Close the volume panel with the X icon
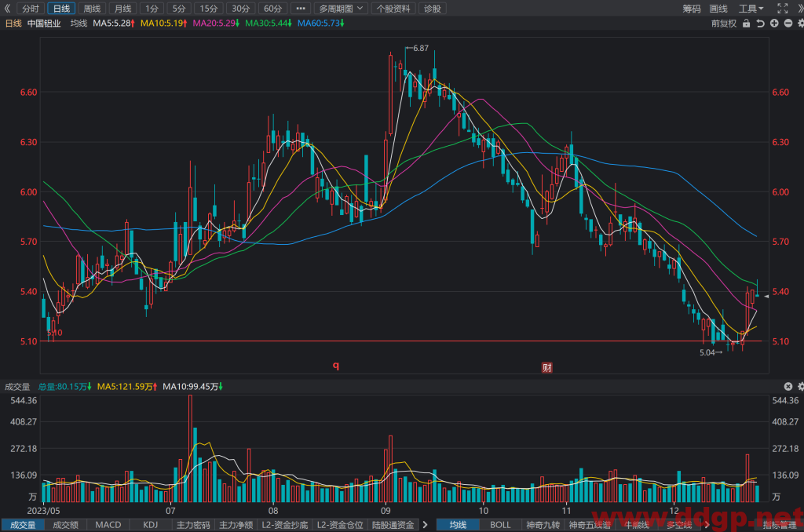The width and height of the screenshot is (804, 532). pos(788,386)
